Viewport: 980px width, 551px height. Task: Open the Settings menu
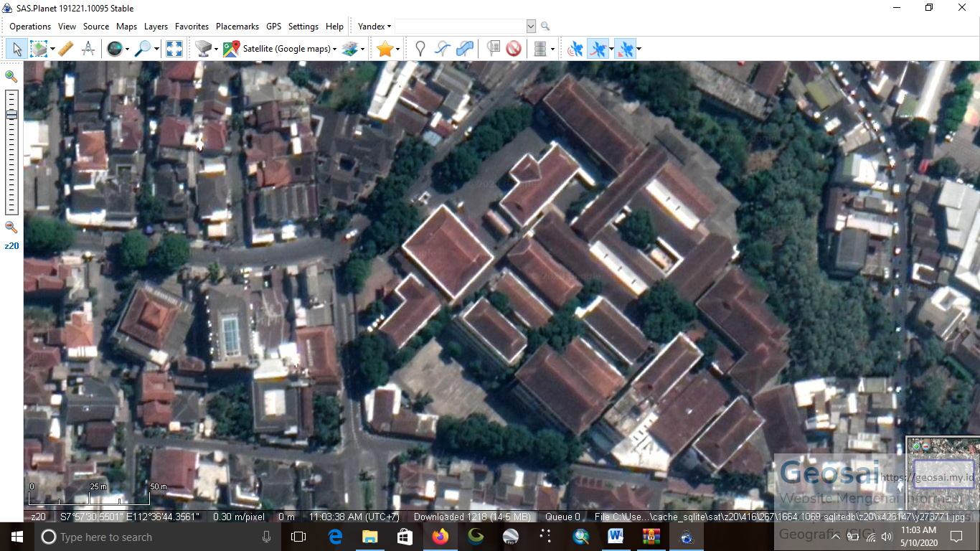coord(303,27)
